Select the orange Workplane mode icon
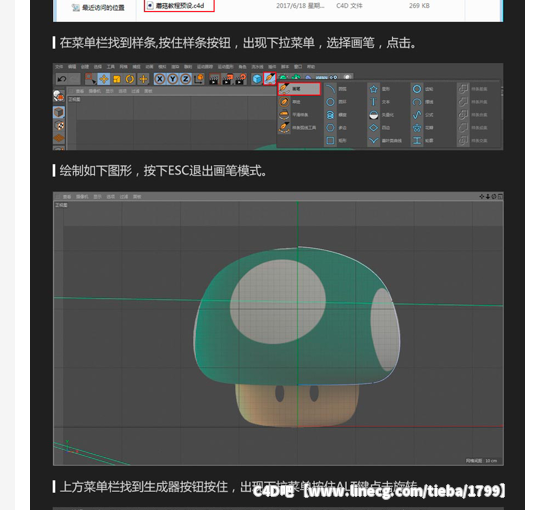Screen dimensions: 539x510 click(x=59, y=138)
